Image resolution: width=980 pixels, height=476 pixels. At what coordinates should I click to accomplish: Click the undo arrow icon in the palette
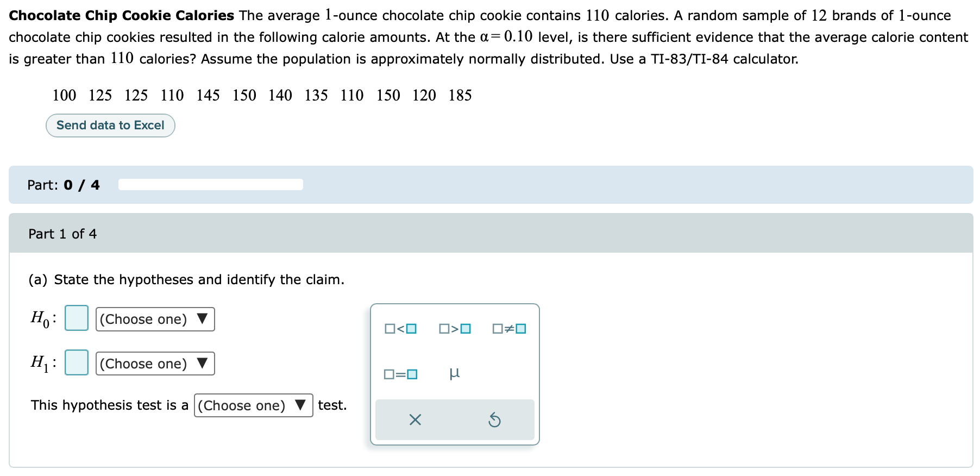[x=495, y=419]
